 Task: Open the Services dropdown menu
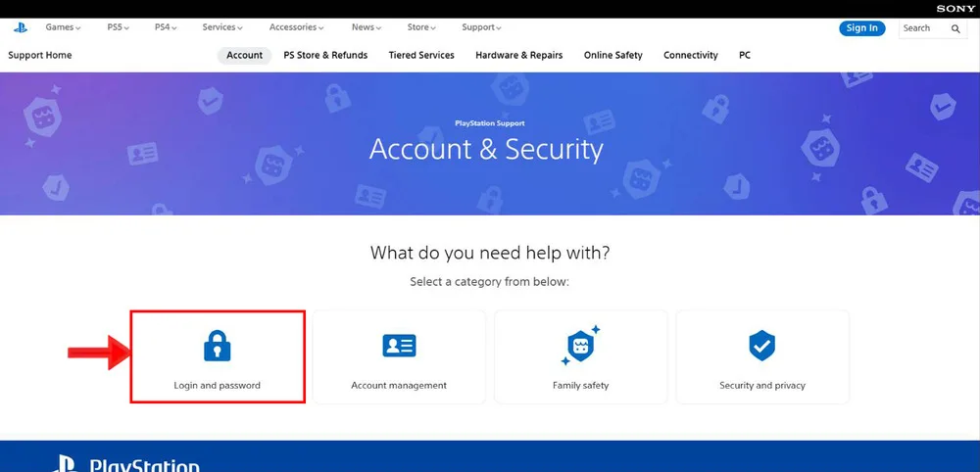(222, 27)
